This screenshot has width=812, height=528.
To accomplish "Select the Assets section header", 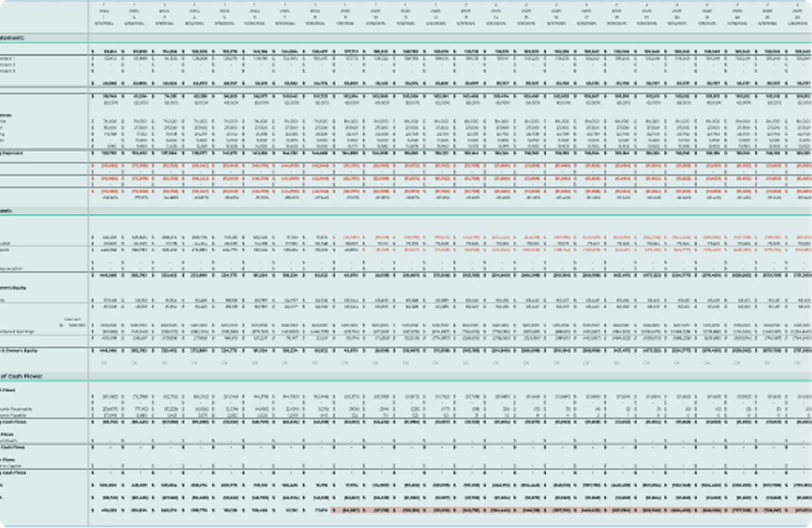I will [x=8, y=210].
